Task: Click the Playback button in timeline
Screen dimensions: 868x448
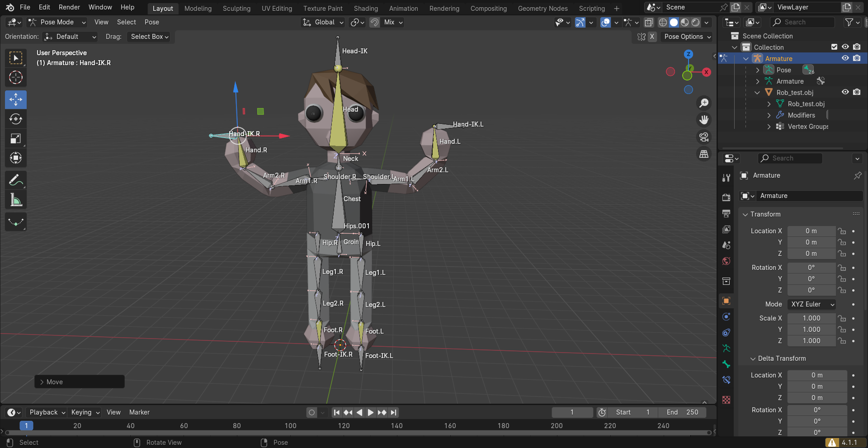Action: [47, 412]
